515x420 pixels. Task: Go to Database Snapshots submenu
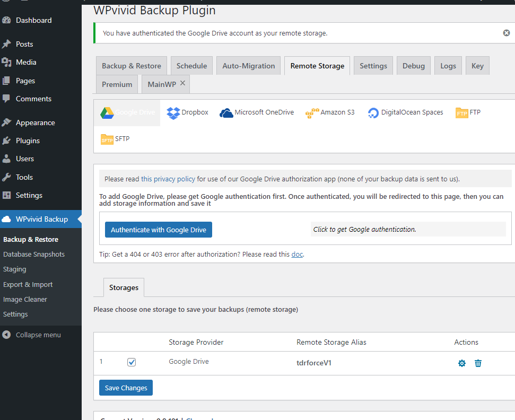[34, 255]
